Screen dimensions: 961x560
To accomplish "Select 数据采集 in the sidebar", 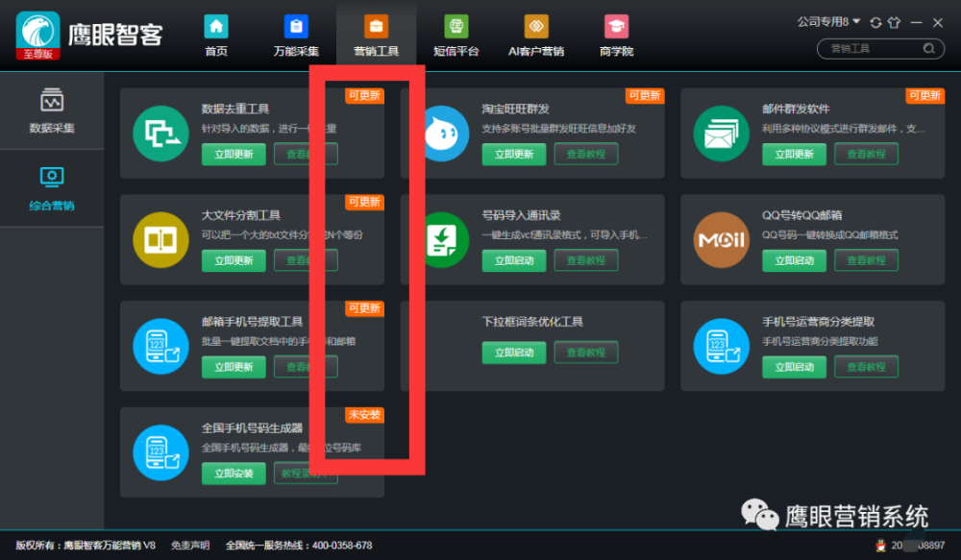I will pyautogui.click(x=52, y=110).
